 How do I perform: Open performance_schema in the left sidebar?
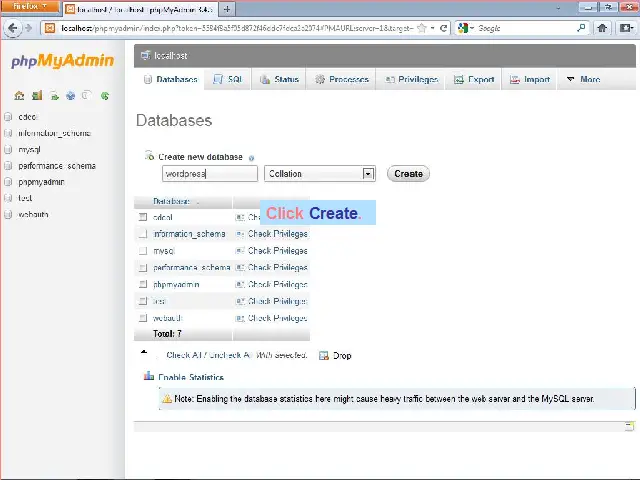click(x=57, y=166)
